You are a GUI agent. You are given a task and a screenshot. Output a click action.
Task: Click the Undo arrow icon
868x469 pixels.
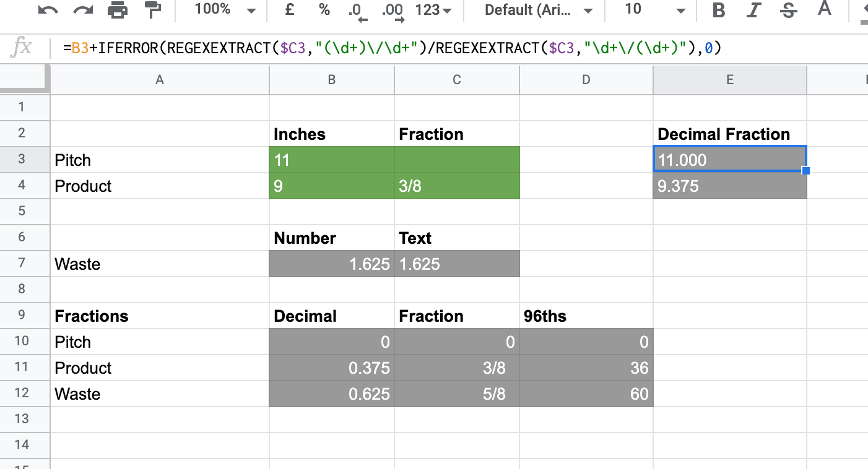(x=48, y=10)
